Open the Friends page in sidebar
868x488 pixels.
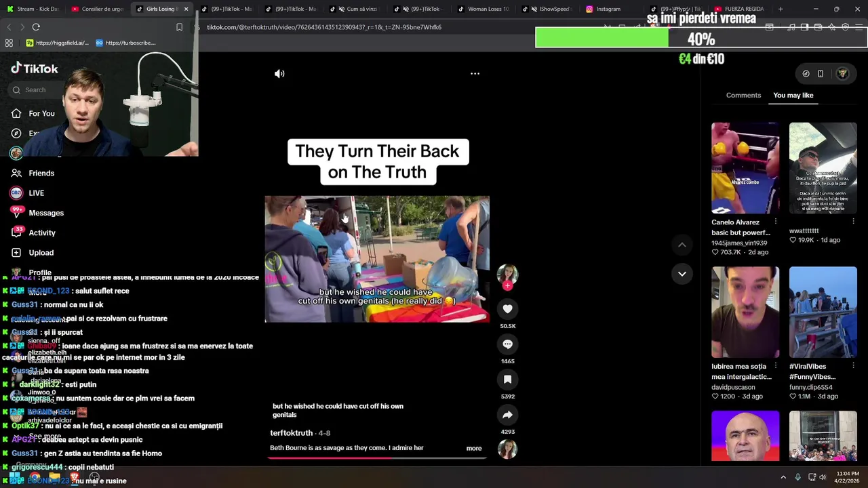tap(34, 173)
